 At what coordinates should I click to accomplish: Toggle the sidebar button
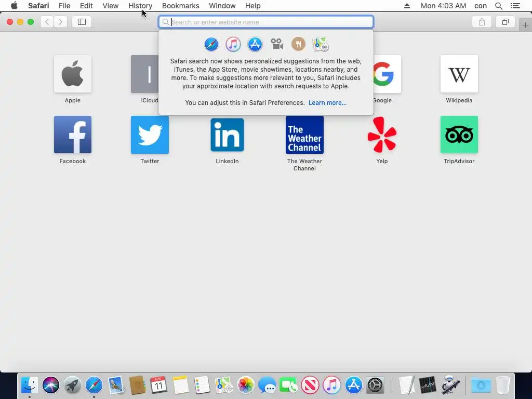82,22
